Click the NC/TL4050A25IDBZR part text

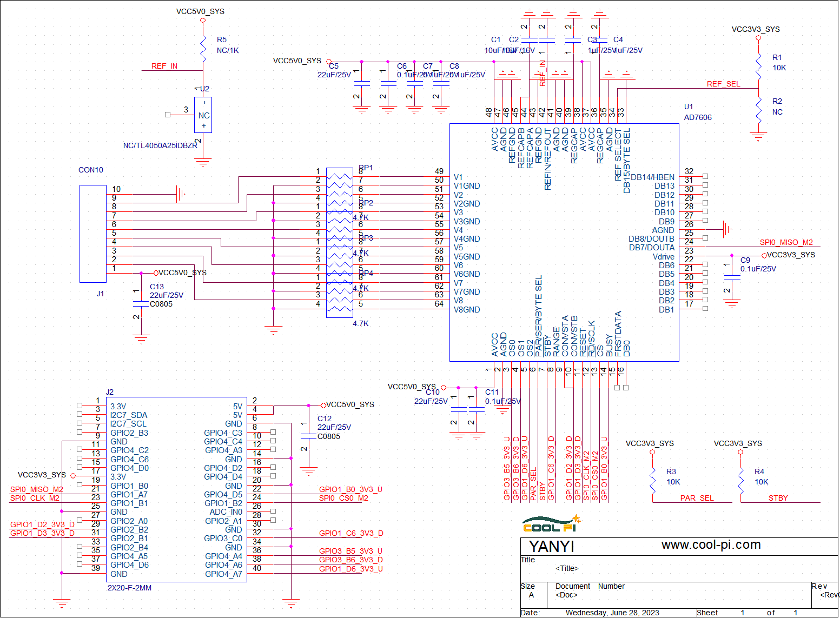pyautogui.click(x=160, y=145)
